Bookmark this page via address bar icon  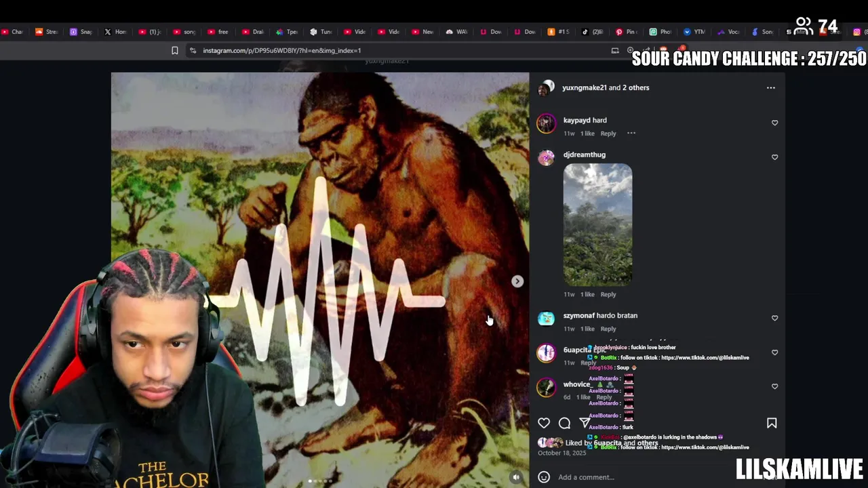tap(174, 50)
